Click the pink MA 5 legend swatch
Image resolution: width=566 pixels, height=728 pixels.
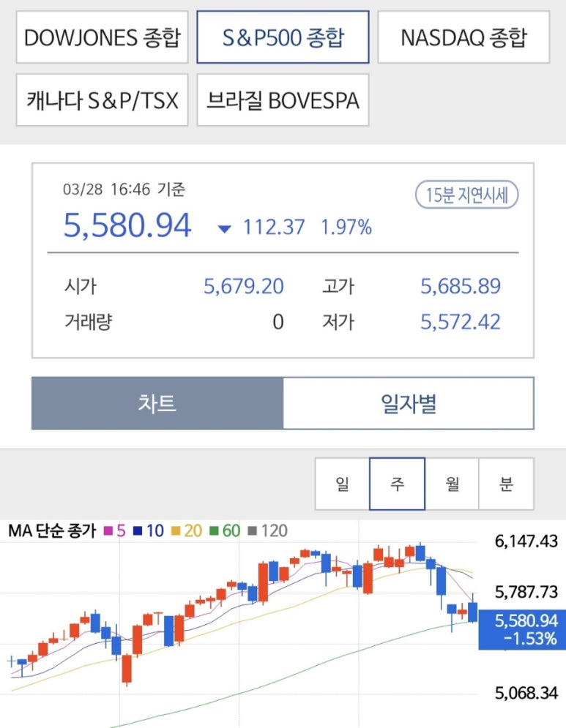coord(108,530)
